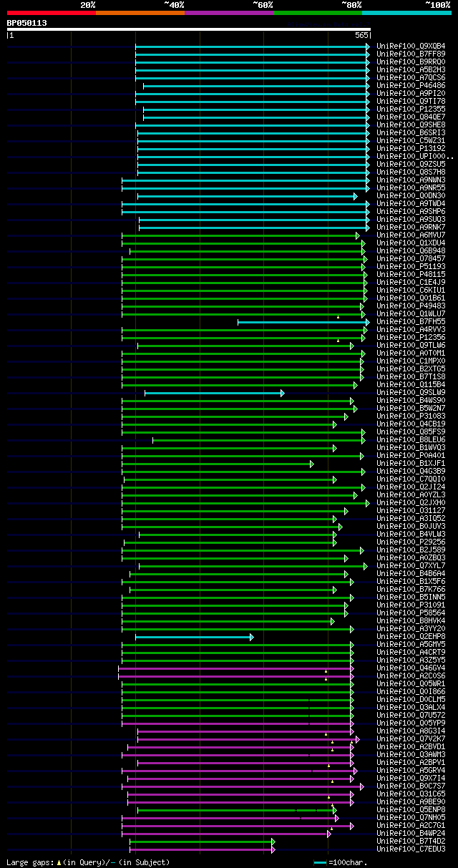Click the UniRef100_Q9SLW9 hit name

pos(411,393)
